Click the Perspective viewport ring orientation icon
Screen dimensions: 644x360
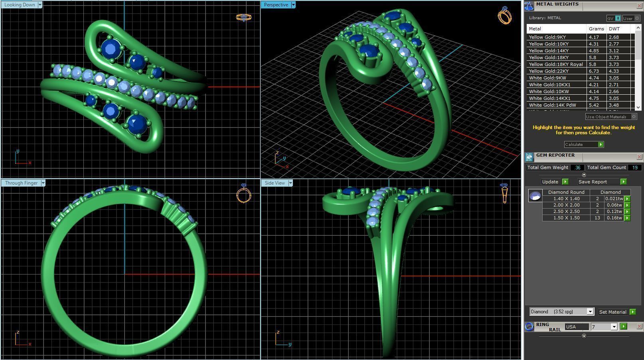click(505, 16)
